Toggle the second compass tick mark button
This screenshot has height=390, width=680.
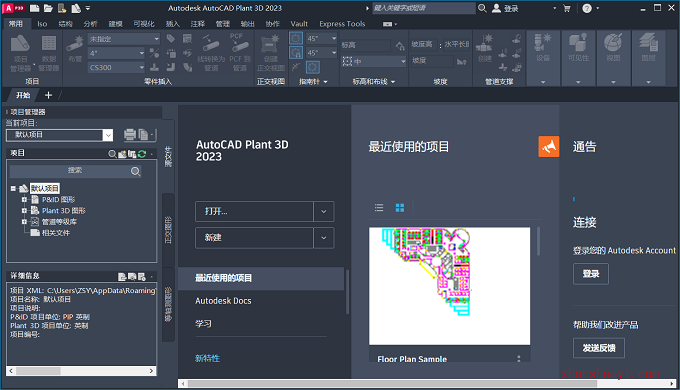coord(296,52)
